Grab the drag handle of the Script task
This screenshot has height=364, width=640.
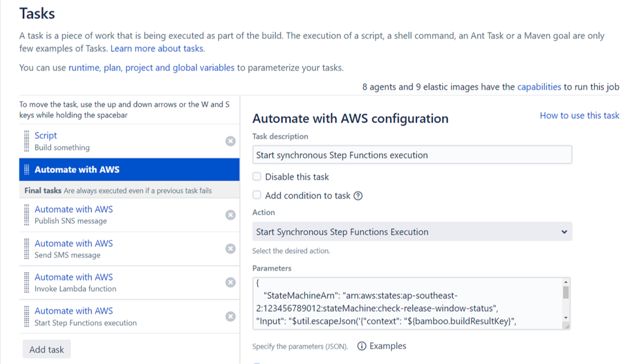[x=27, y=141]
